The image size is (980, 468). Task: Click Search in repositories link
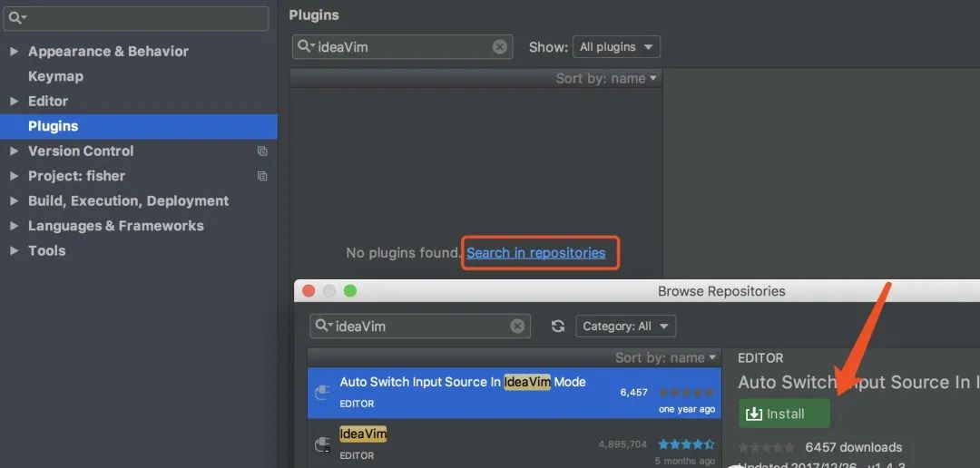pos(535,252)
